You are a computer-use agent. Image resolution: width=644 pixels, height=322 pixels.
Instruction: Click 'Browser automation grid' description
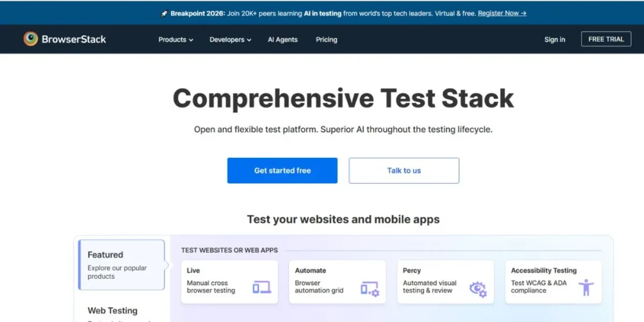(319, 287)
